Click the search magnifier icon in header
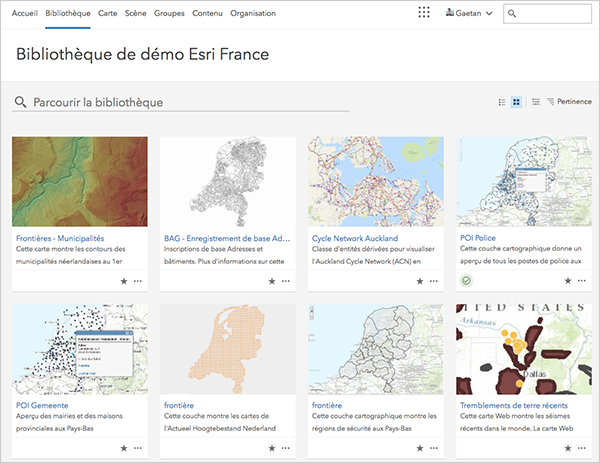Viewport: 600px width, 463px height. [513, 13]
